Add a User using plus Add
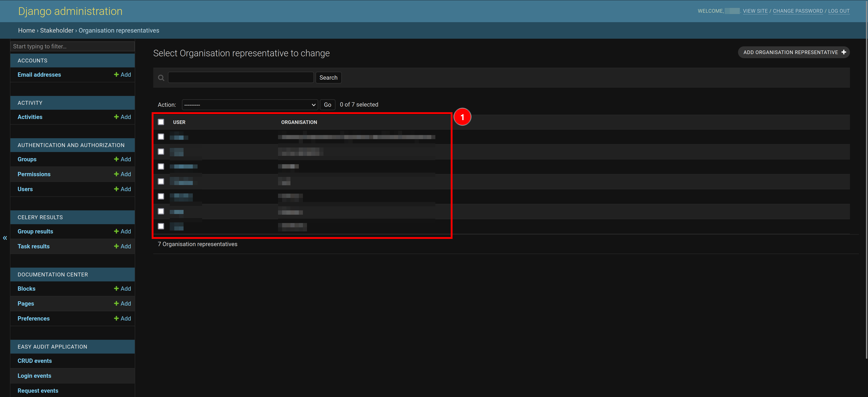 click(x=122, y=189)
